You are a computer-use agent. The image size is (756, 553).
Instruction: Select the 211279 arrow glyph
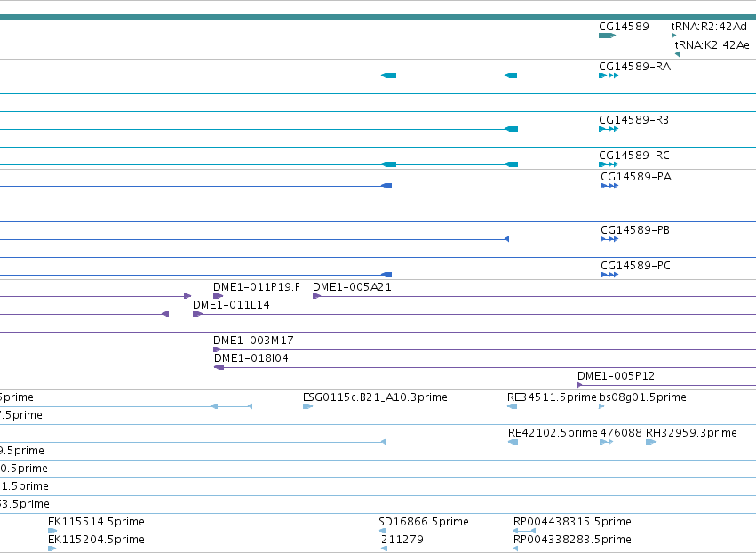point(385,549)
